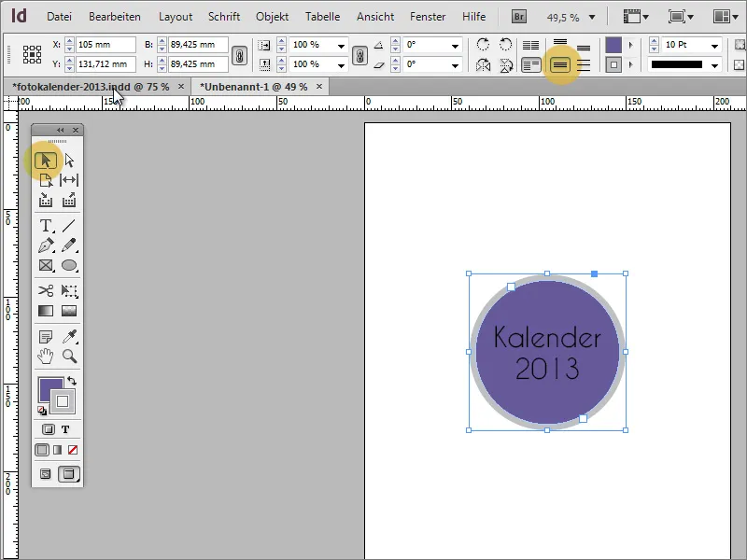Select the Type tool

point(46,225)
